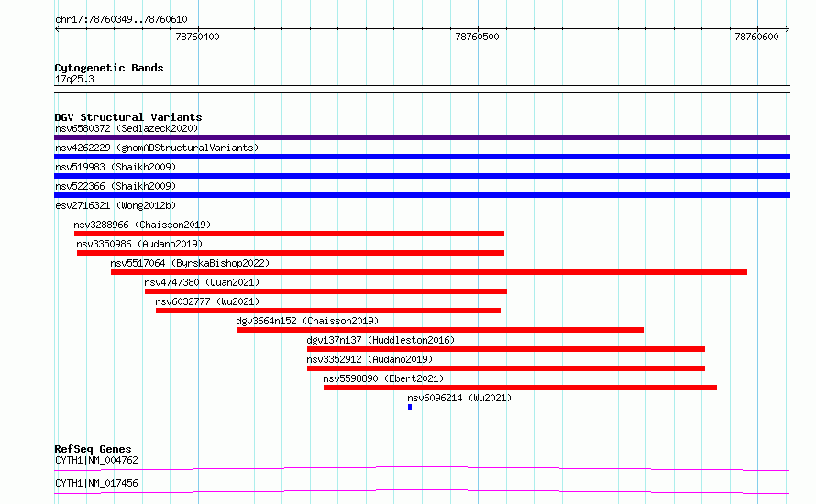Click the nsv5517064 (ByrskaBishop2022) label
816x504 pixels.
190,263
